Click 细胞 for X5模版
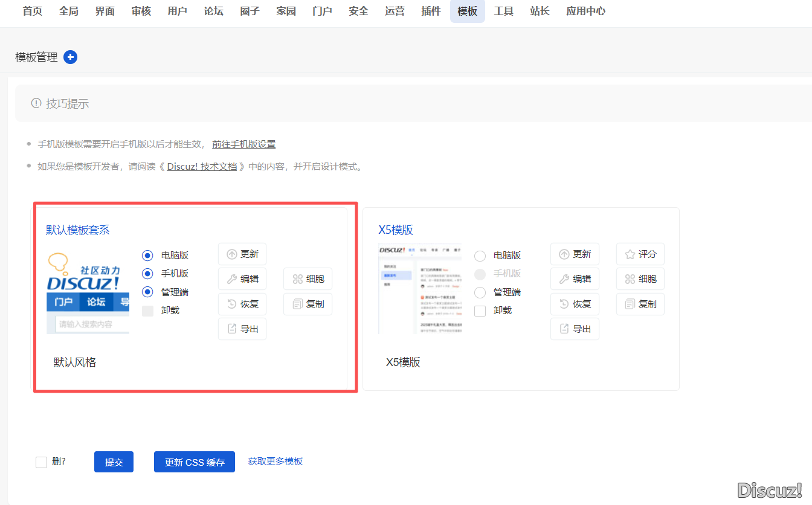The height and width of the screenshot is (505, 812). coord(640,279)
